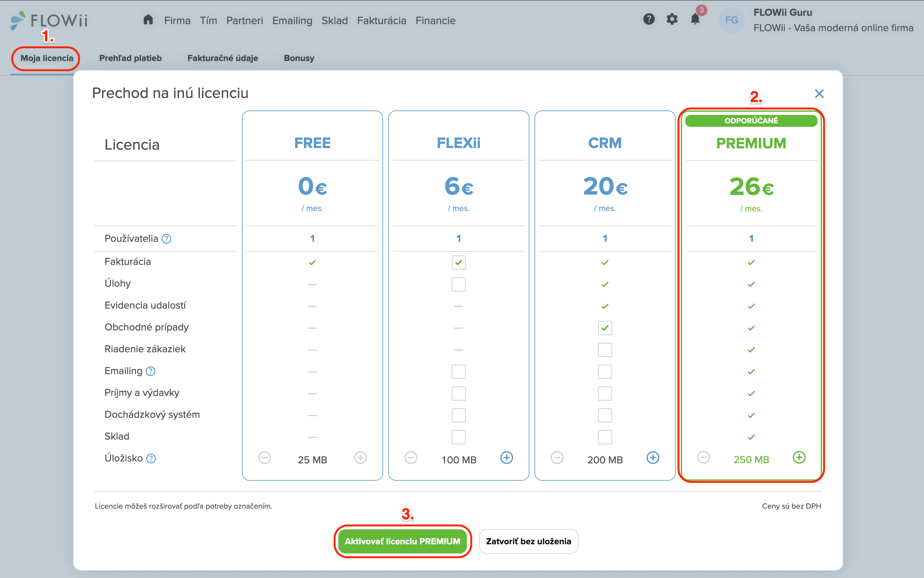Decrease CRM storage with minus icon

[557, 458]
